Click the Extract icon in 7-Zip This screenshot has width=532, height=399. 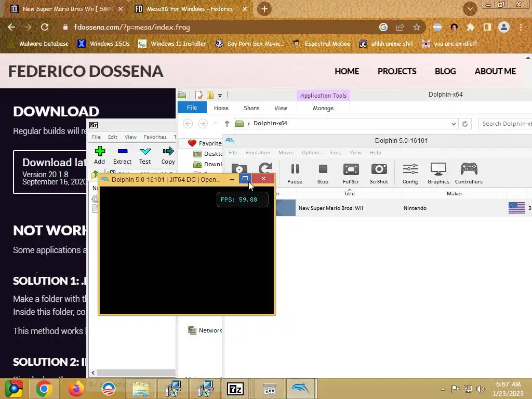pos(122,155)
